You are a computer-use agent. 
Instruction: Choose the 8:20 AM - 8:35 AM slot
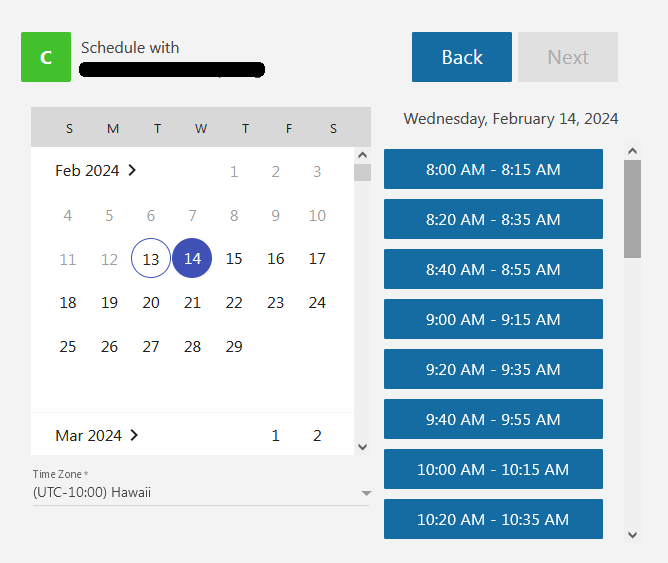point(493,219)
